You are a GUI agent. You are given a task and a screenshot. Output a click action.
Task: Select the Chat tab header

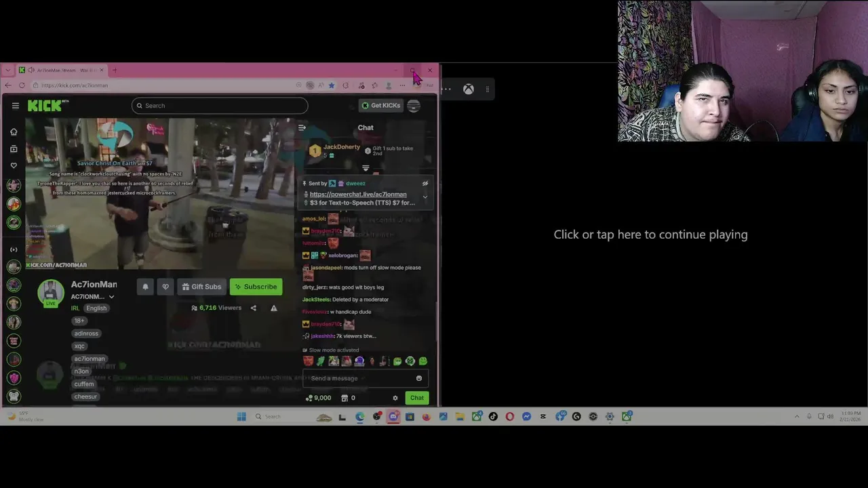coord(366,127)
